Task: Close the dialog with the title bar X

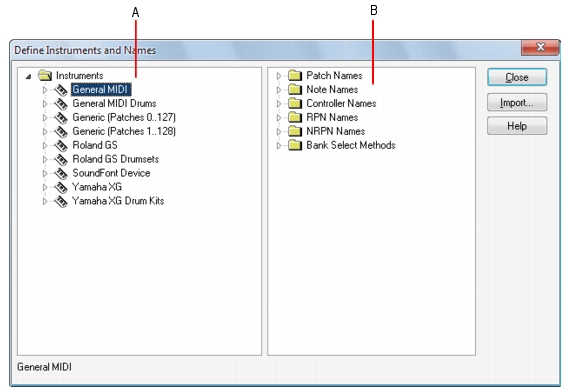Action: tap(540, 47)
